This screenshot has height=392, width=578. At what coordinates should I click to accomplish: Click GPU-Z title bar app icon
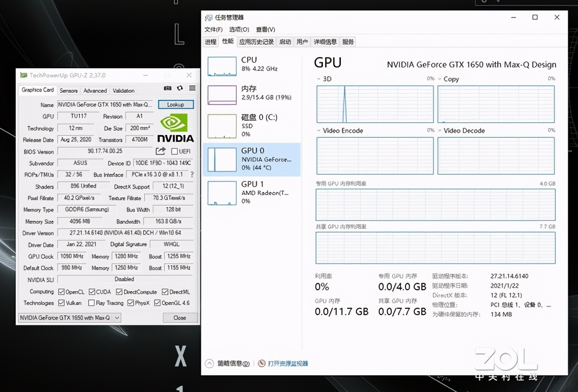tap(23, 75)
